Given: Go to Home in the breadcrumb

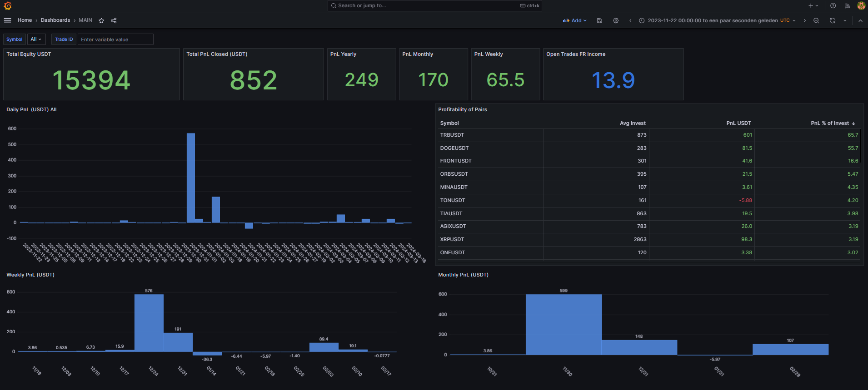Looking at the screenshot, I should click(x=25, y=20).
